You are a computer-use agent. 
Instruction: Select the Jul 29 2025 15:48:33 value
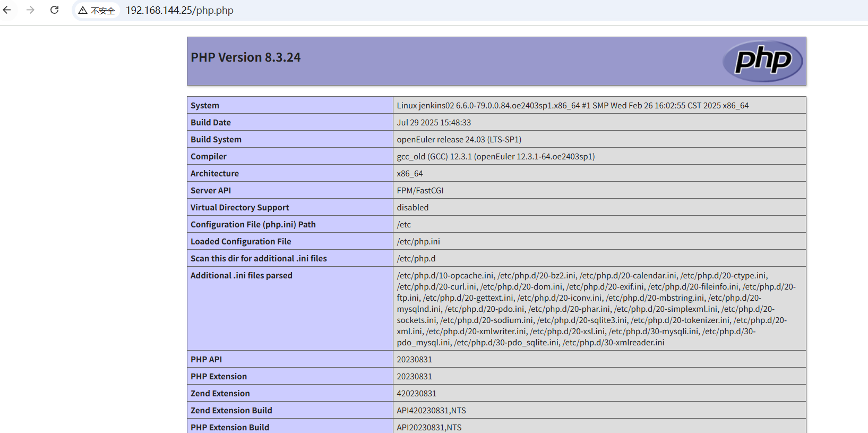coord(434,123)
